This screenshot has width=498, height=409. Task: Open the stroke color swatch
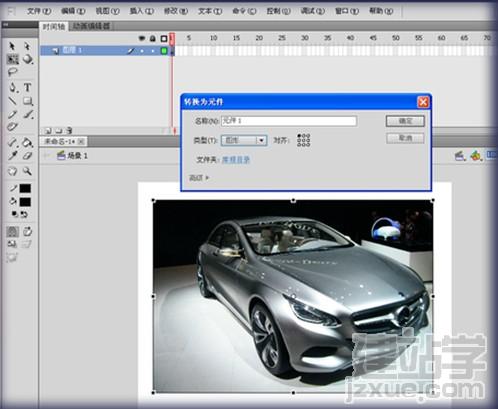coord(25,188)
